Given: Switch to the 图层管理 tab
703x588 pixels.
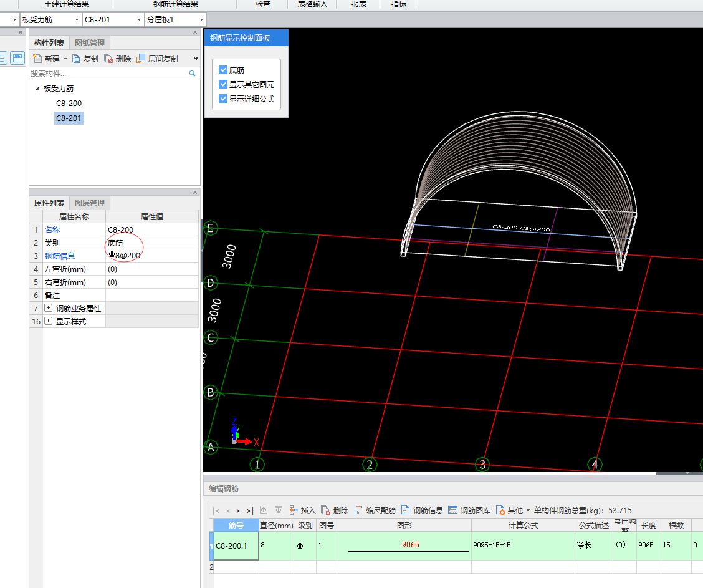Looking at the screenshot, I should (x=90, y=203).
